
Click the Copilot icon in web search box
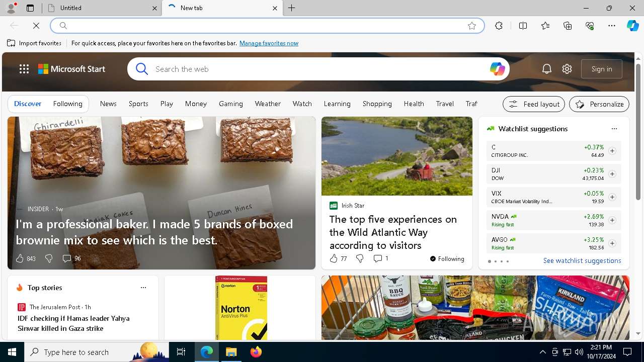pos(497,69)
